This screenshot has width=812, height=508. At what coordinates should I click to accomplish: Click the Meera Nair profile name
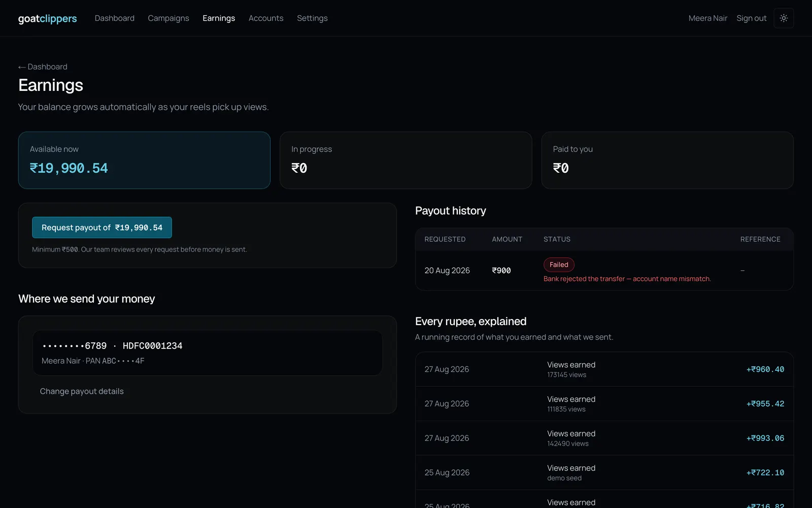click(708, 18)
